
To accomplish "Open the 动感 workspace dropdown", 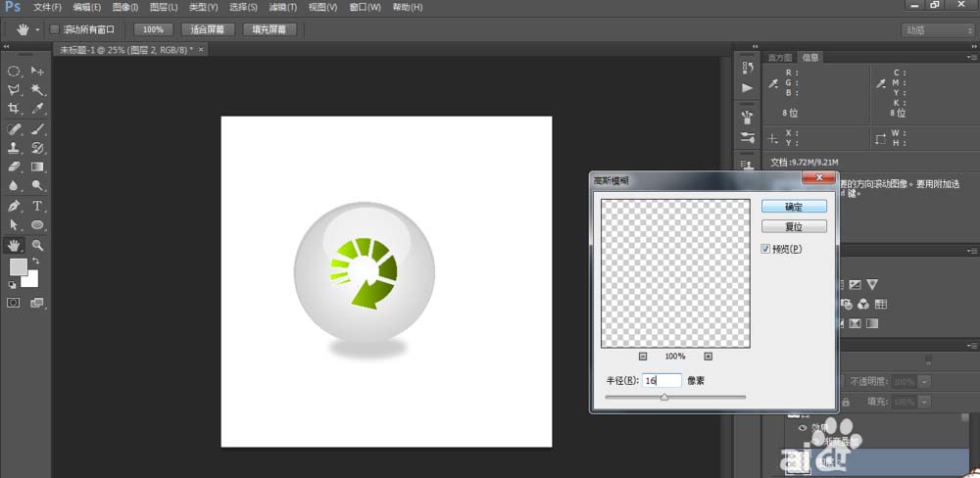I will click(936, 30).
